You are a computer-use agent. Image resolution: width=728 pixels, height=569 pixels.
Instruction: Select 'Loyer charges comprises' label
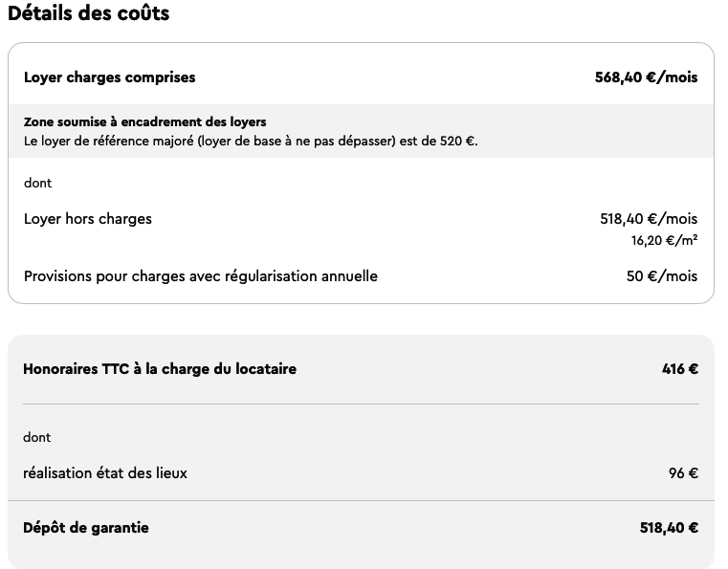(x=110, y=77)
